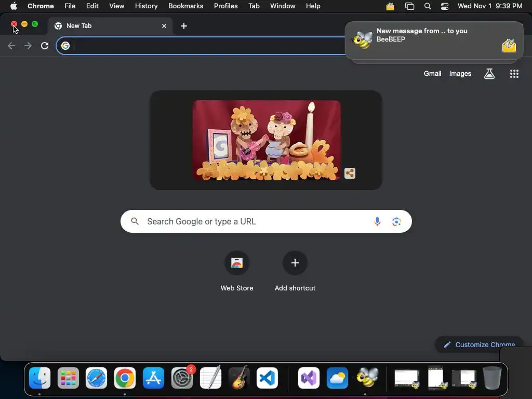This screenshot has height=399, width=532.
Task: Open Visual Studio purple icon in Dock
Action: 309,378
